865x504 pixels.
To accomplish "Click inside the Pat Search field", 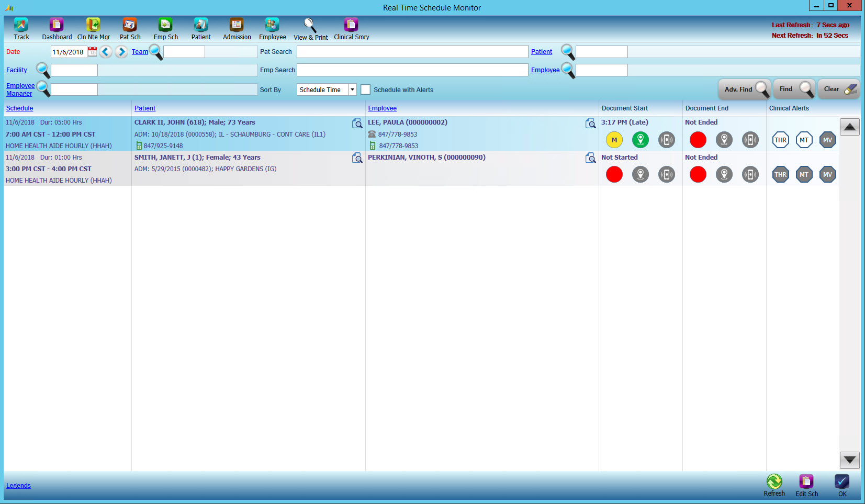I will (412, 51).
